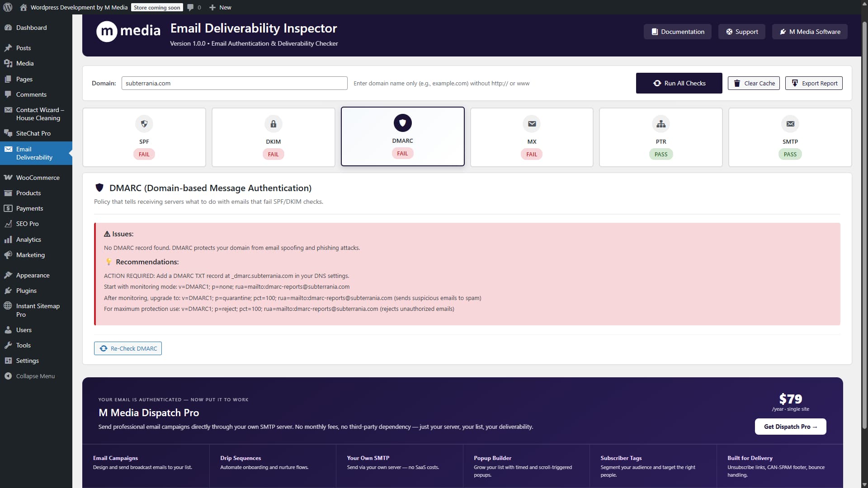
Task: Go to Plugins in the sidebar
Action: pyautogui.click(x=26, y=291)
